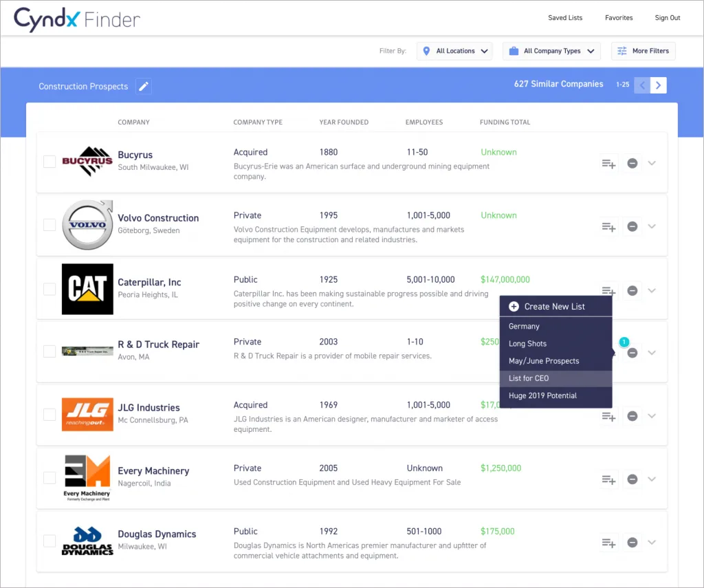This screenshot has height=588, width=704.
Task: Click add-to-list icon for Caterpillar, Inc
Action: click(x=608, y=291)
